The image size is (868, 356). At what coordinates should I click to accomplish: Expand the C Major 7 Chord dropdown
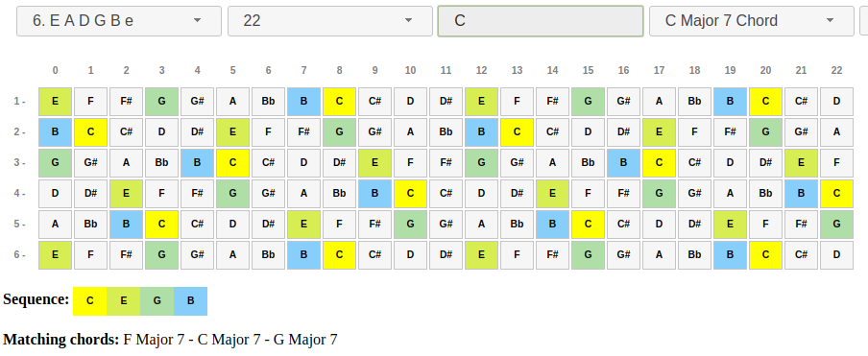click(751, 21)
